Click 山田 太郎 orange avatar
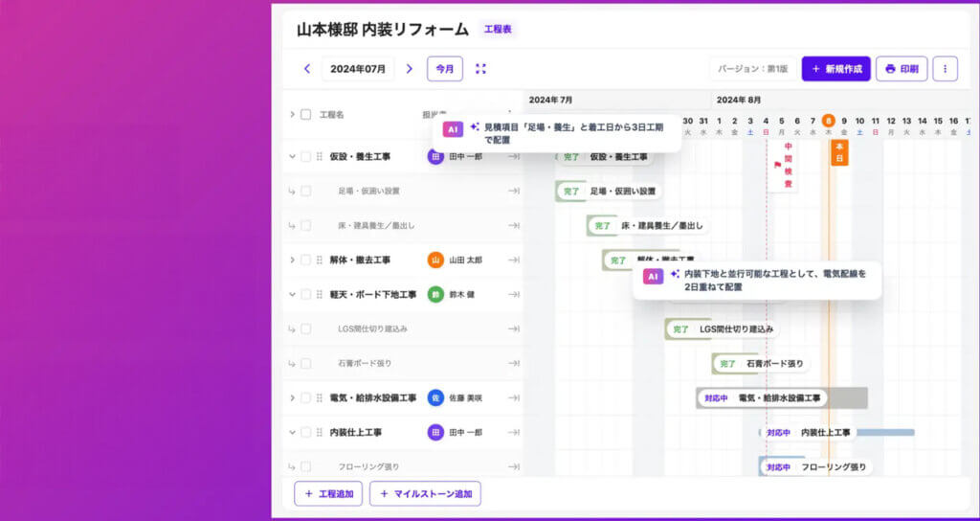 pyautogui.click(x=435, y=260)
